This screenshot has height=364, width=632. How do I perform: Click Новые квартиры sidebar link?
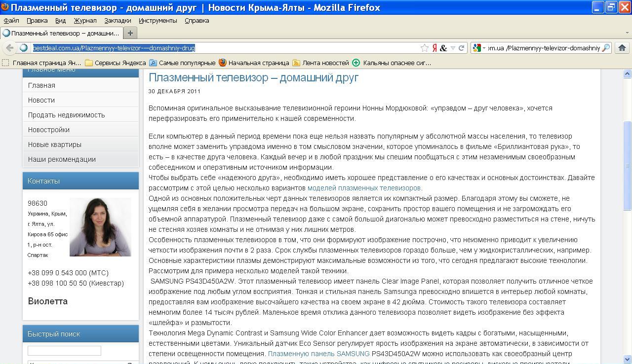(55, 145)
